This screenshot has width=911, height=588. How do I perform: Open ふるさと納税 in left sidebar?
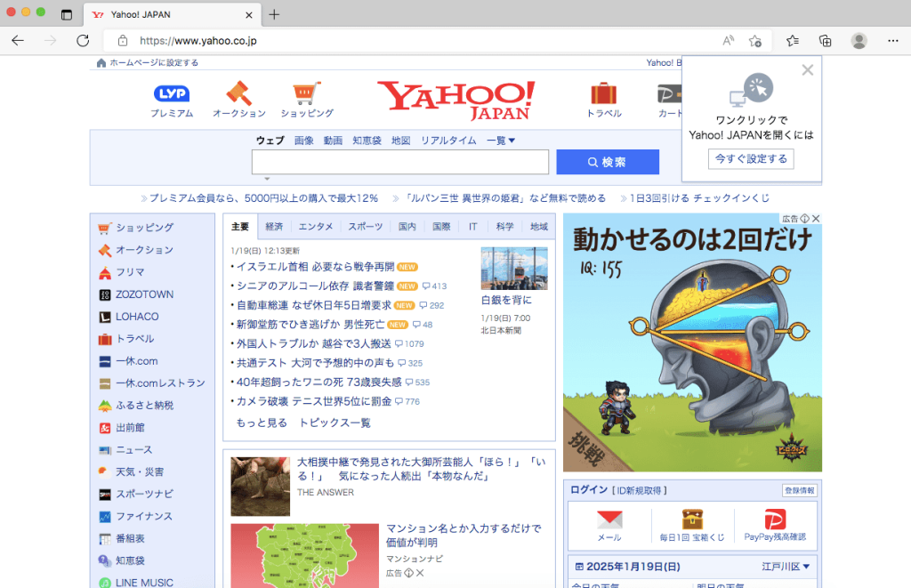tap(144, 406)
